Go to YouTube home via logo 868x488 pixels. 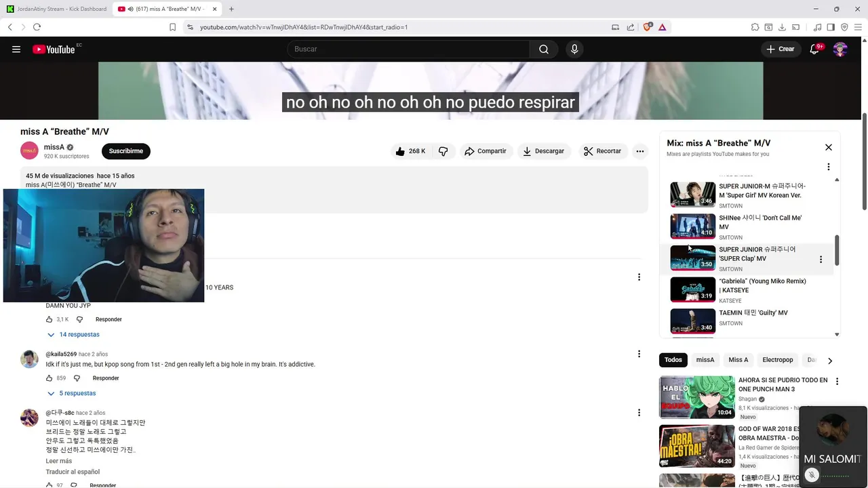[x=54, y=49]
